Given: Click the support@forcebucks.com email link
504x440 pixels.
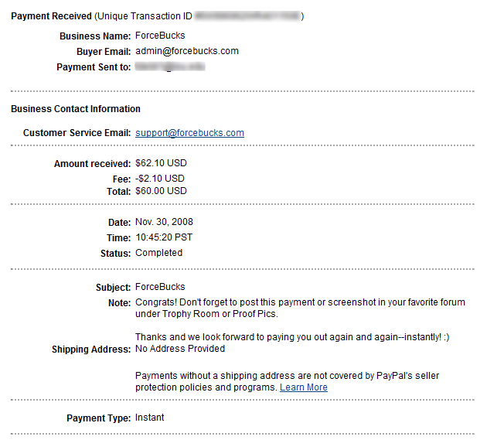Looking at the screenshot, I should point(189,133).
